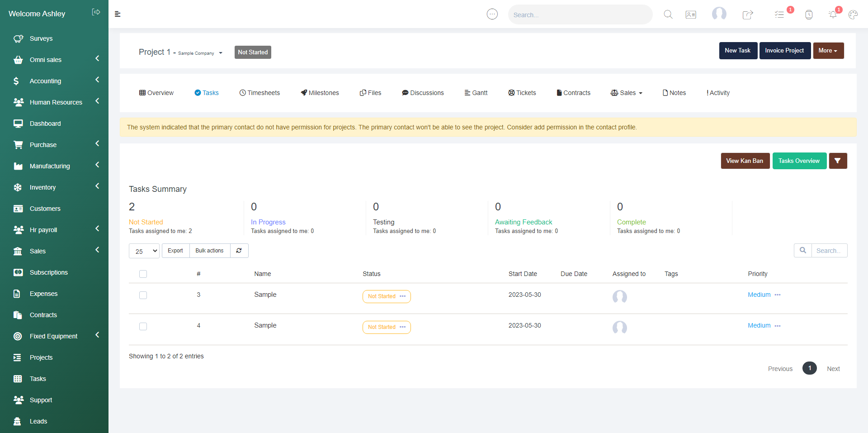Select the checkbox for task 4
Image resolution: width=868 pixels, height=433 pixels.
pos(143,326)
